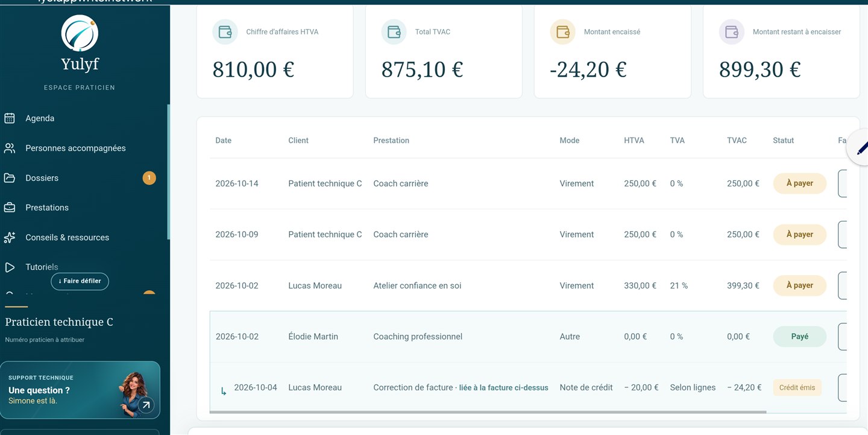The height and width of the screenshot is (435, 868).
Task: Click the Agenda calendar icon in the sidebar
Action: click(10, 118)
